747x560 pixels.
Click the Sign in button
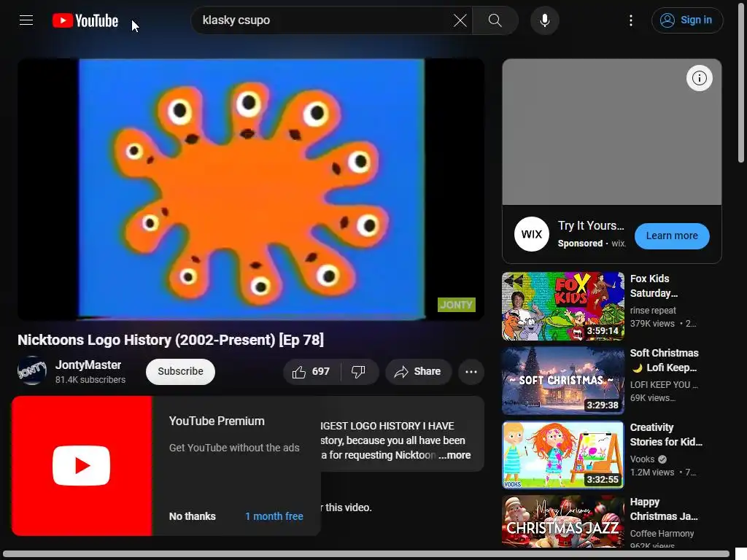(x=687, y=20)
